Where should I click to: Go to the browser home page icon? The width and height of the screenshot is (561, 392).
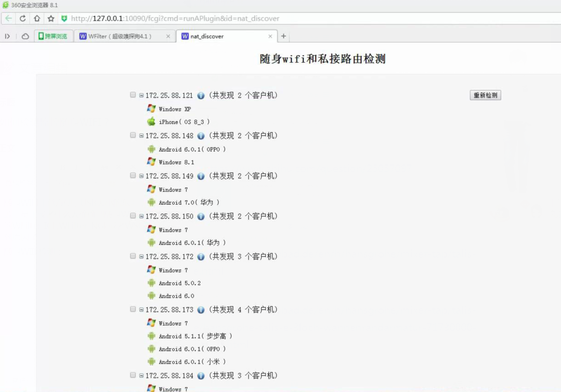coord(37,19)
